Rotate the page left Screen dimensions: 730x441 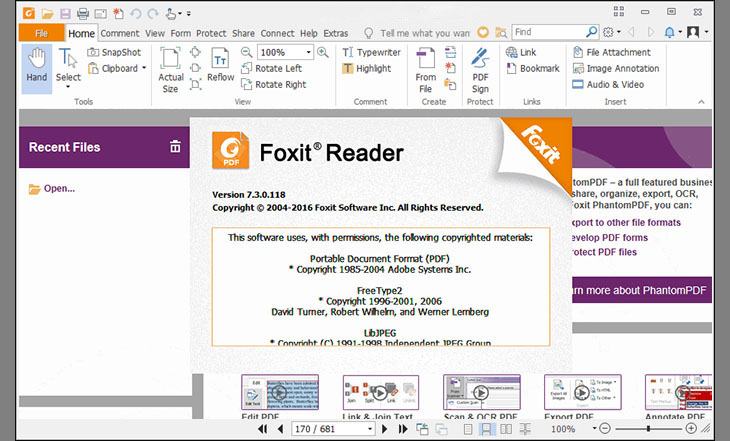click(x=272, y=68)
